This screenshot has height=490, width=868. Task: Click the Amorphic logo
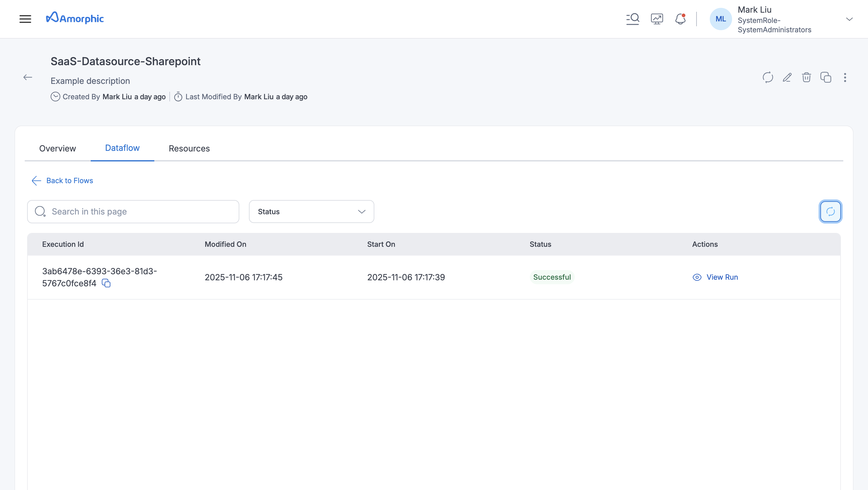click(75, 18)
